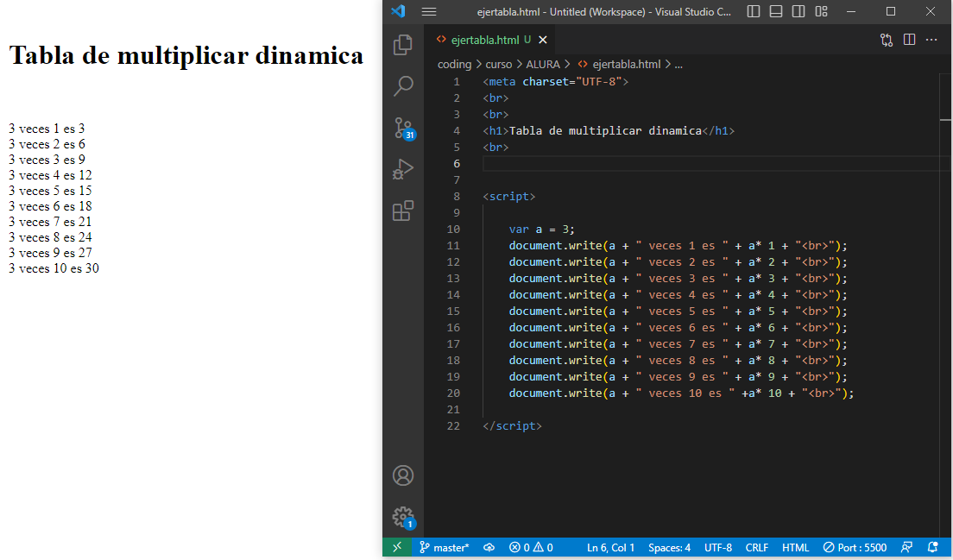Open the Run and Debug view
The width and height of the screenshot is (953, 560).
click(403, 169)
